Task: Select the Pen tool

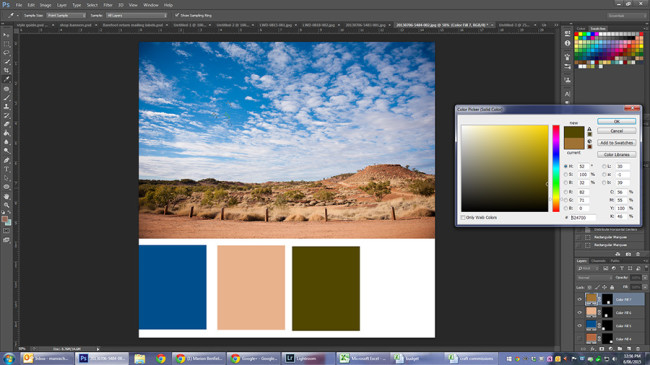Action: click(x=6, y=160)
